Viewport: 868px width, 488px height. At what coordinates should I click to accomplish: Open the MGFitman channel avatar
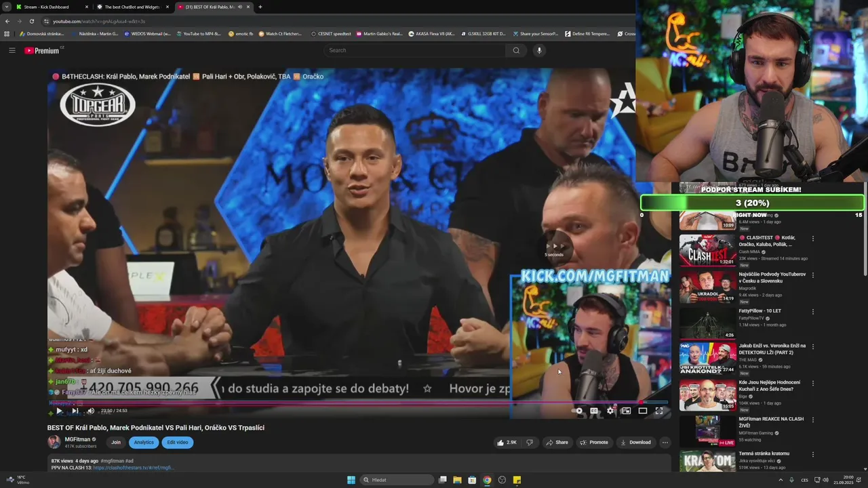54,442
